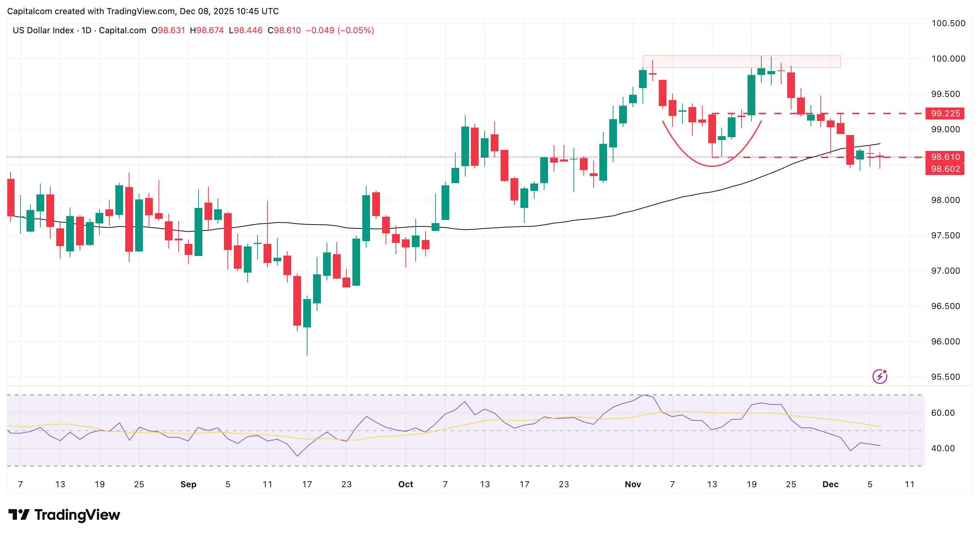Image resolution: width=980 pixels, height=536 pixels.
Task: Click the TradingView logo icon
Action: point(18,515)
